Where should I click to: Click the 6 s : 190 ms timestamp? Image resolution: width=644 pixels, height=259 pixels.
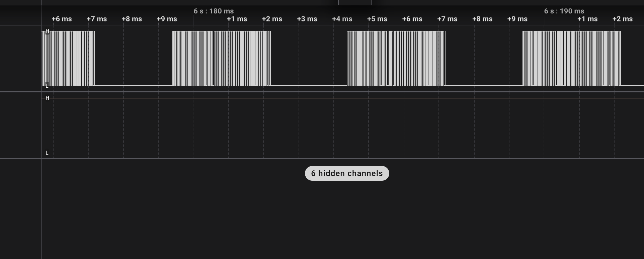pyautogui.click(x=564, y=11)
